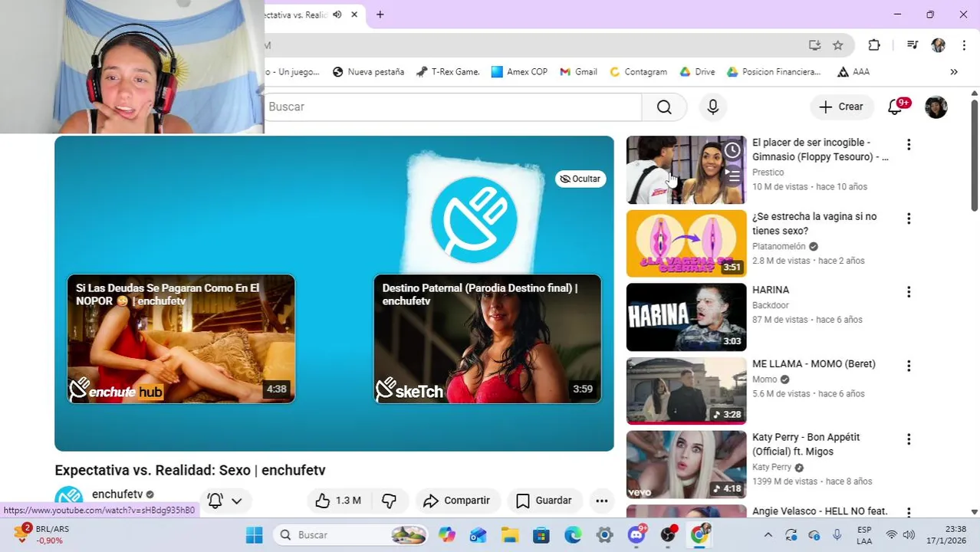Viewport: 980px width, 552px height.
Task: Open the BRL/ARS taskbar widget
Action: (42, 534)
